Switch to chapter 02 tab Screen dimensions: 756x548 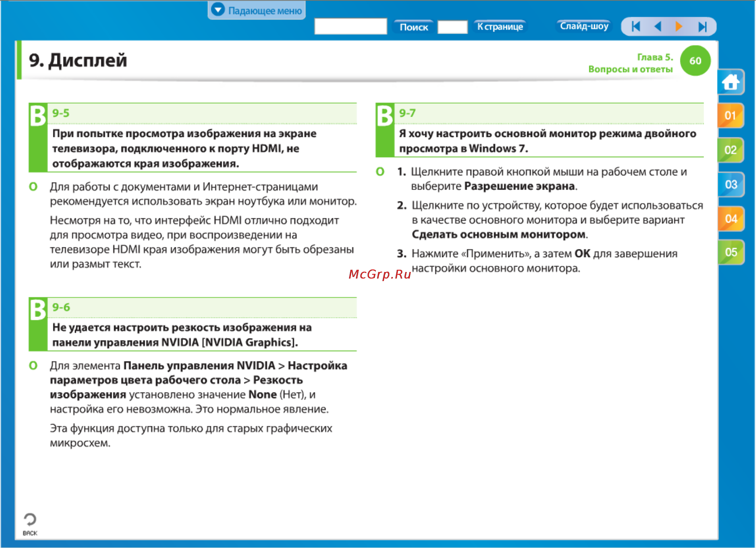[x=731, y=150]
